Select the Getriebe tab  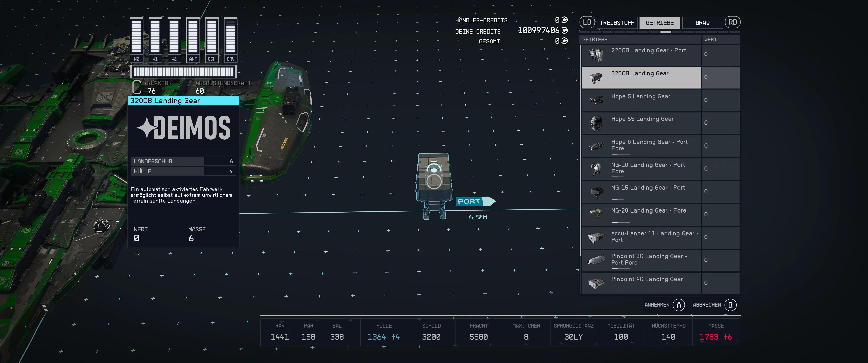coord(660,23)
